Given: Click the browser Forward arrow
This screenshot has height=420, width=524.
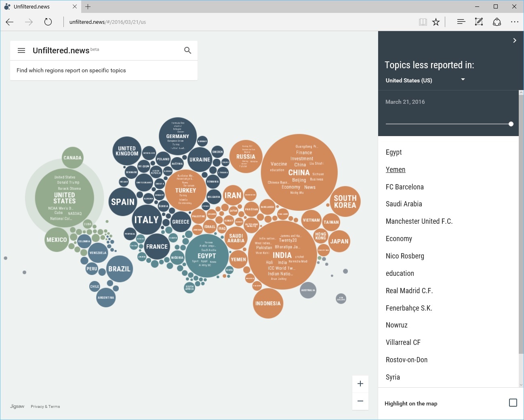Looking at the screenshot, I should pyautogui.click(x=29, y=22).
